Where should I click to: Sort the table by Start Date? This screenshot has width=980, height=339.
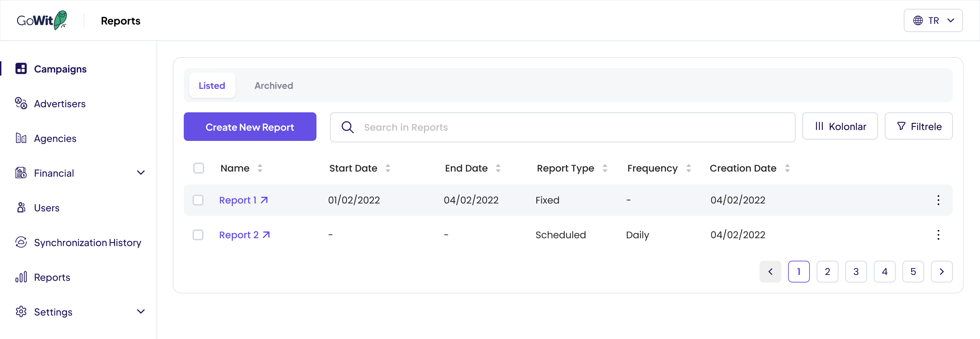388,168
